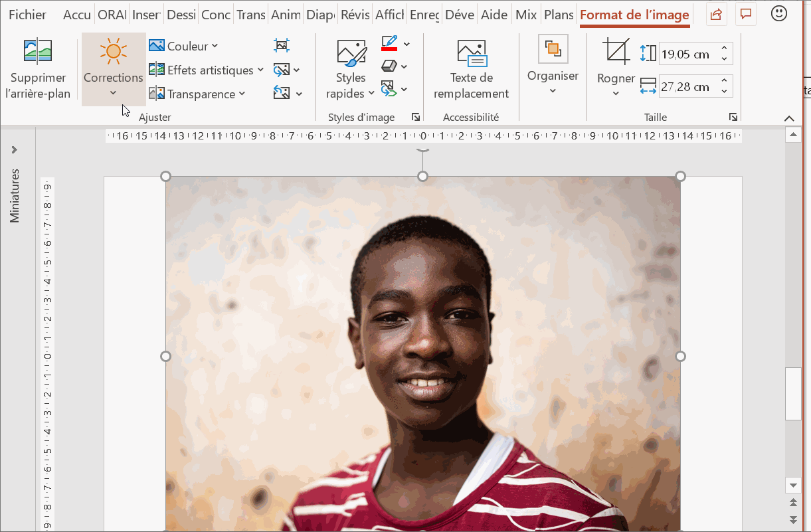Click Supprimer l'arrière-plan icon
The width and height of the screenshot is (811, 532).
point(38,51)
